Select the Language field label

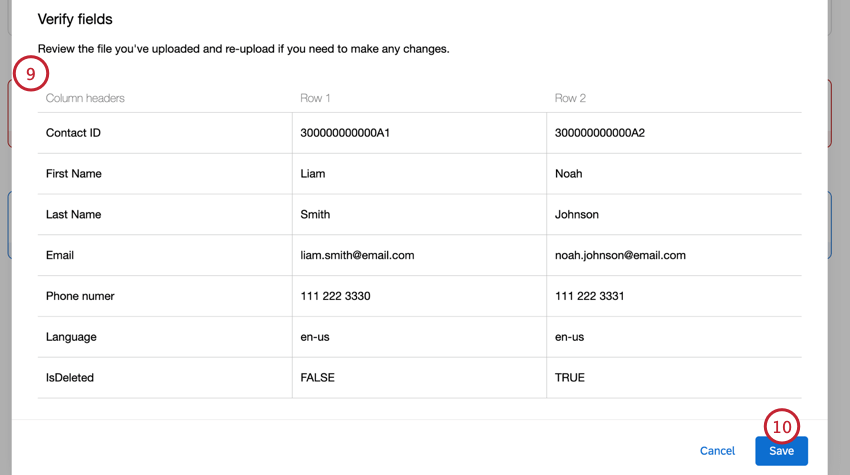click(71, 337)
